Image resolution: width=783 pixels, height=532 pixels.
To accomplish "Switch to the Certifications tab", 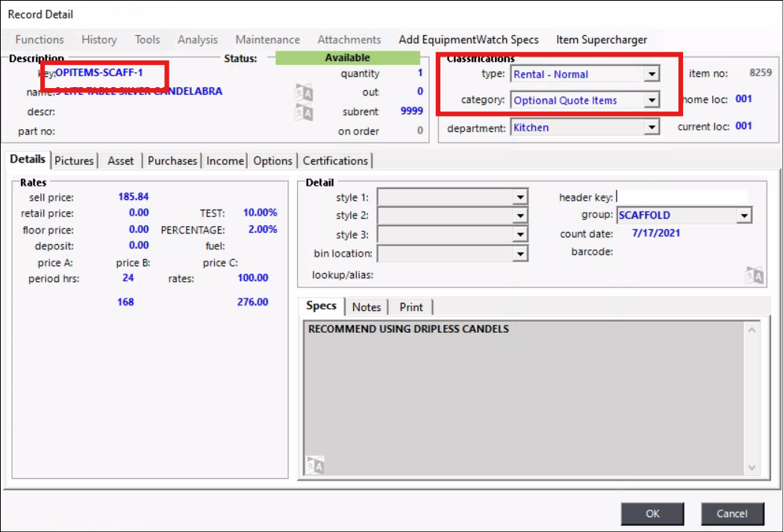I will coord(335,160).
